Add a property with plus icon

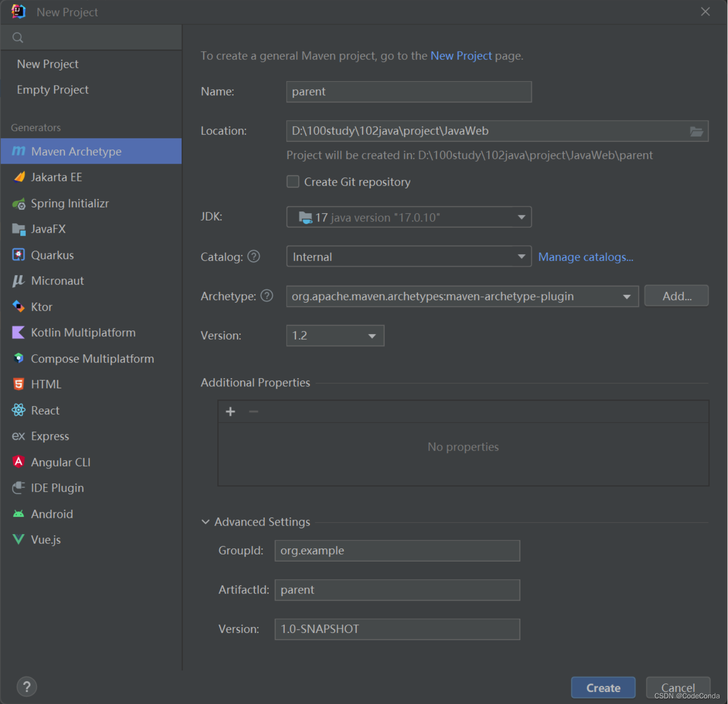click(231, 412)
